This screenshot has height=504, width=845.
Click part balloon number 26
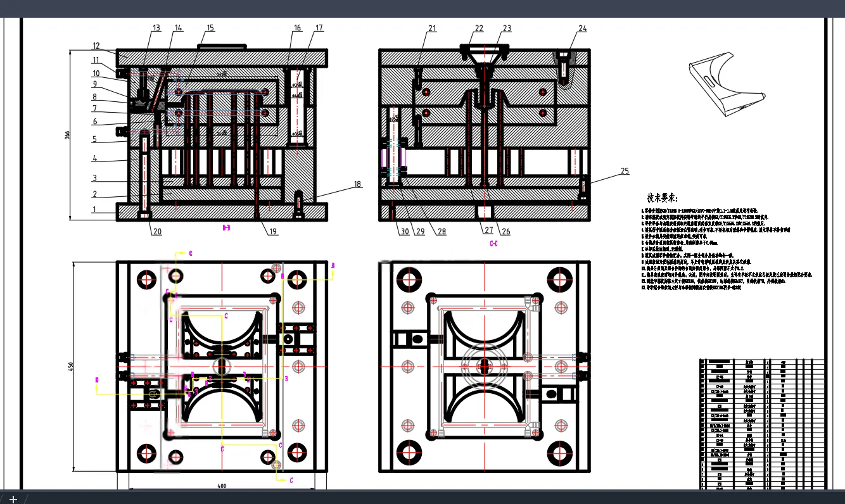[505, 232]
